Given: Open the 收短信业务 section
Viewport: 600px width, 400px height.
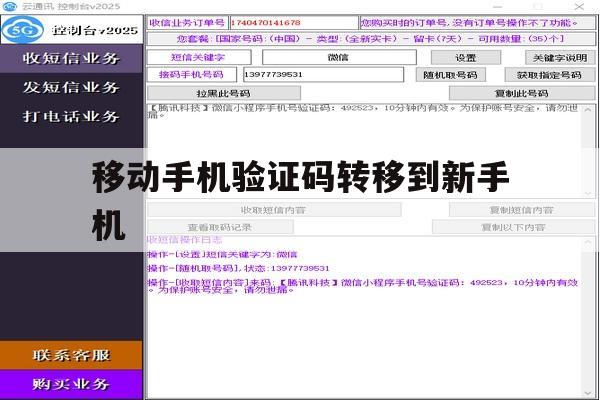Looking at the screenshot, I should tap(71, 58).
